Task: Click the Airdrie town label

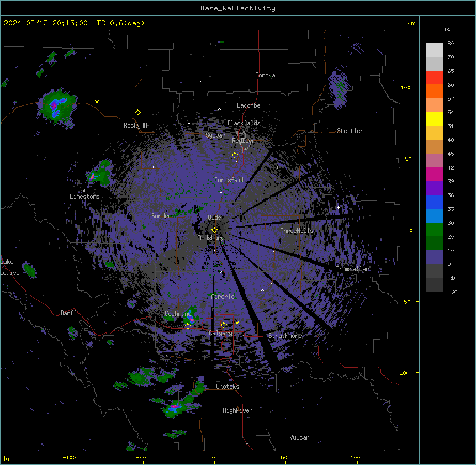Action: coord(223,297)
